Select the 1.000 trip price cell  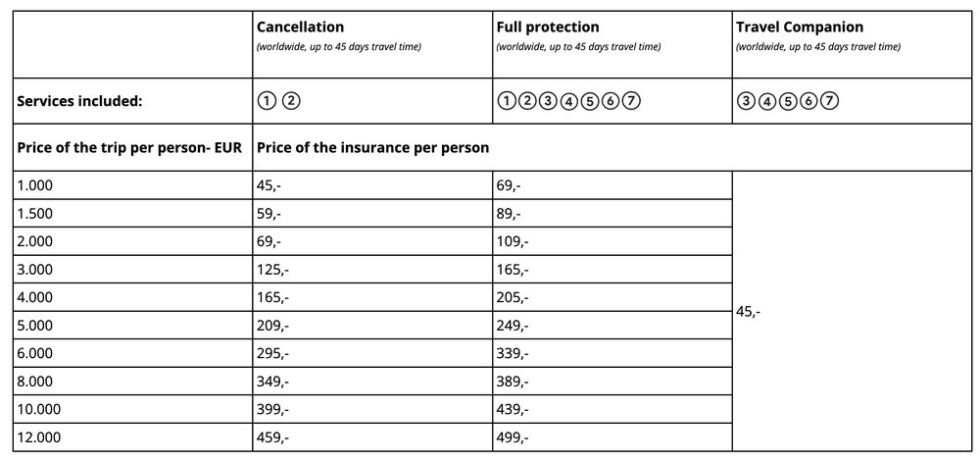coord(34,185)
